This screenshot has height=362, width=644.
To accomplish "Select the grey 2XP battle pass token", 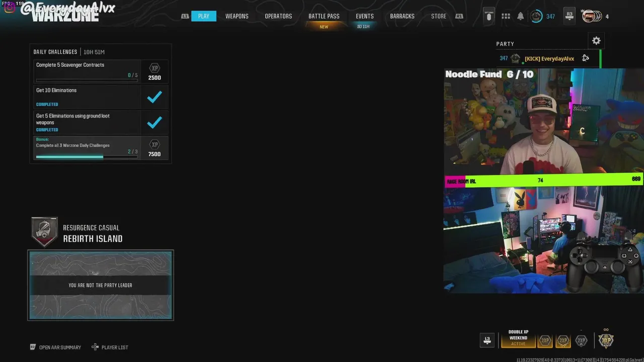I will click(581, 341).
